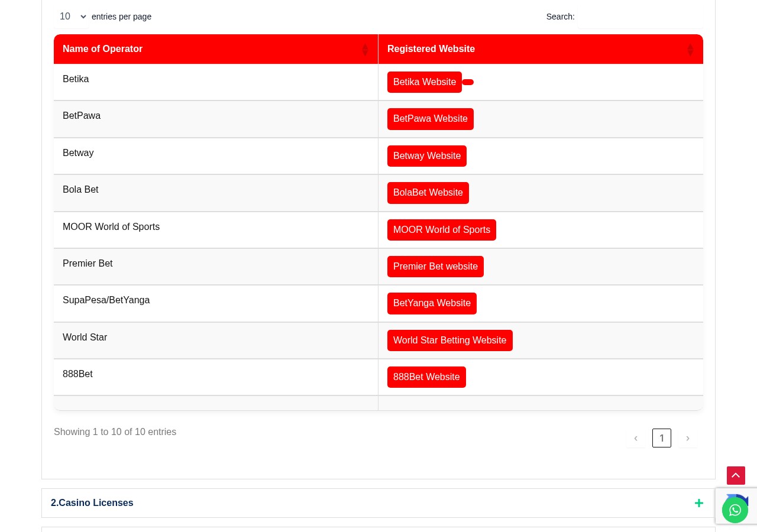Open the Premier Bet website link
This screenshot has height=532, width=757.
click(x=435, y=267)
